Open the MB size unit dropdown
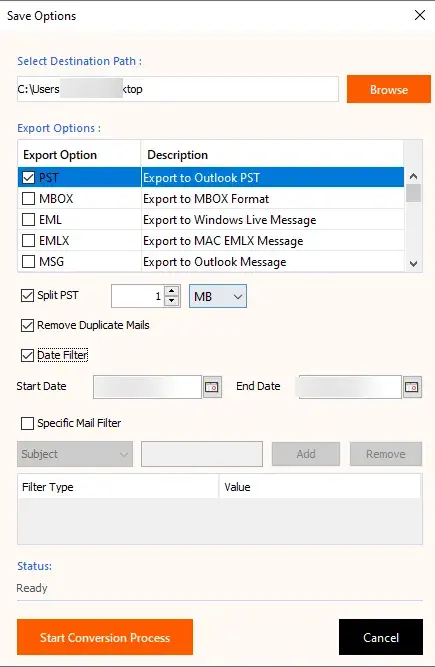The image size is (435, 667). pyautogui.click(x=218, y=296)
